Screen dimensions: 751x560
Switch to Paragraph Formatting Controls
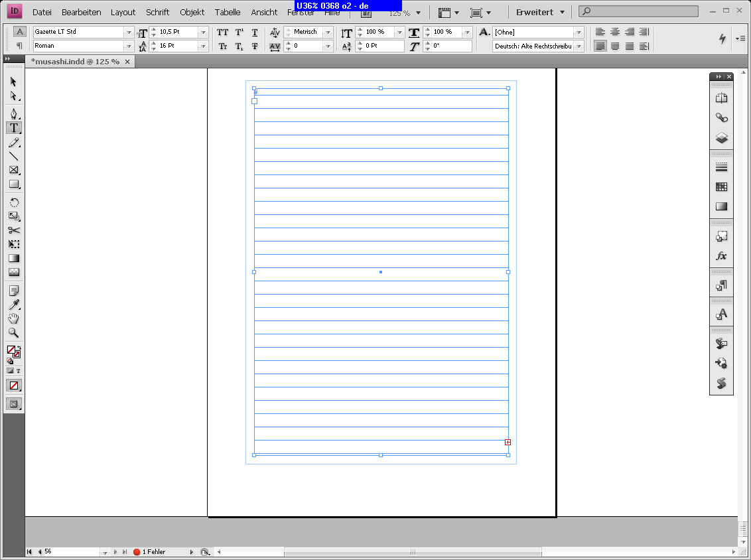(x=19, y=46)
